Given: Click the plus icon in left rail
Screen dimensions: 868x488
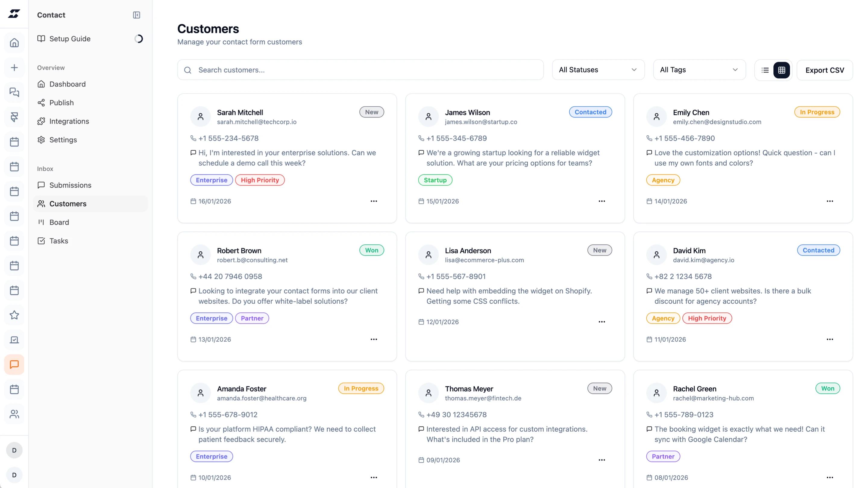Looking at the screenshot, I should 14,68.
